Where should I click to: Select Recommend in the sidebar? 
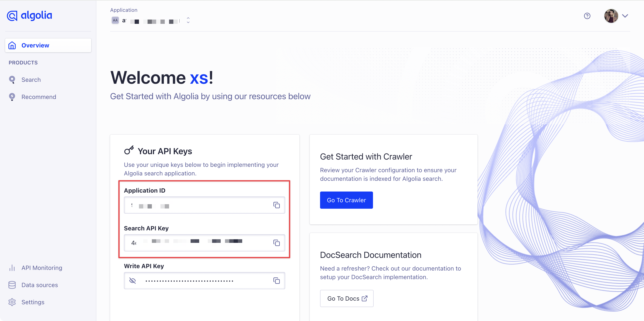[39, 97]
